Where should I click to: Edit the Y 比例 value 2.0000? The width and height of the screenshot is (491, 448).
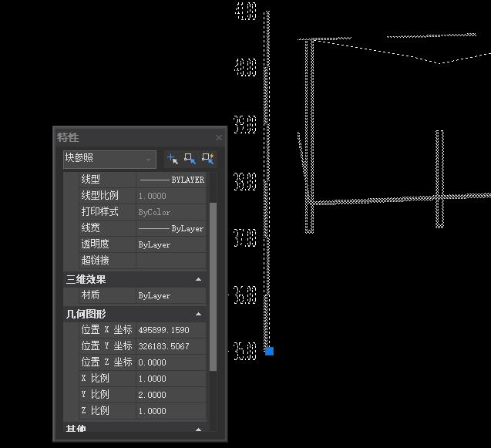tap(171, 395)
